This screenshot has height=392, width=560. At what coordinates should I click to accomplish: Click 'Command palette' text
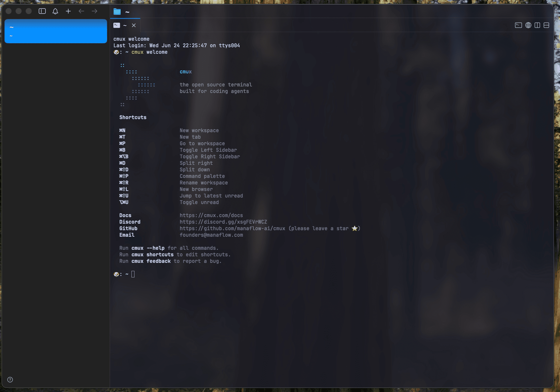click(202, 176)
